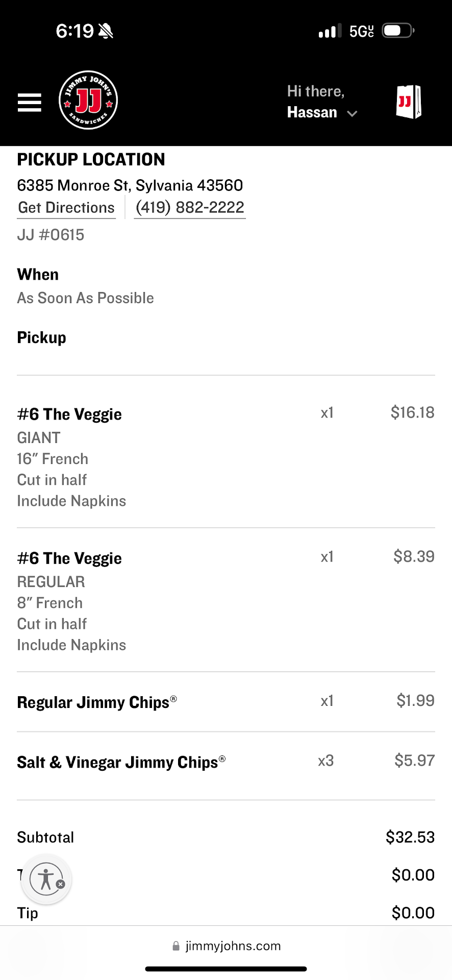Open the shopping bag cart icon
452x980 pixels.
[409, 102]
